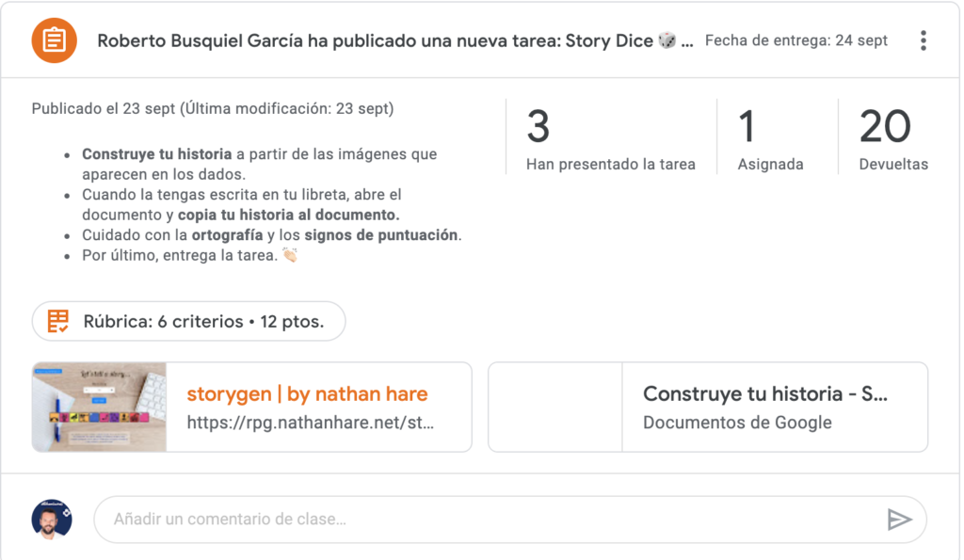Click the rpg.nathanhare.net URL text
Viewport: 964px width, 560px height.
coord(311,423)
